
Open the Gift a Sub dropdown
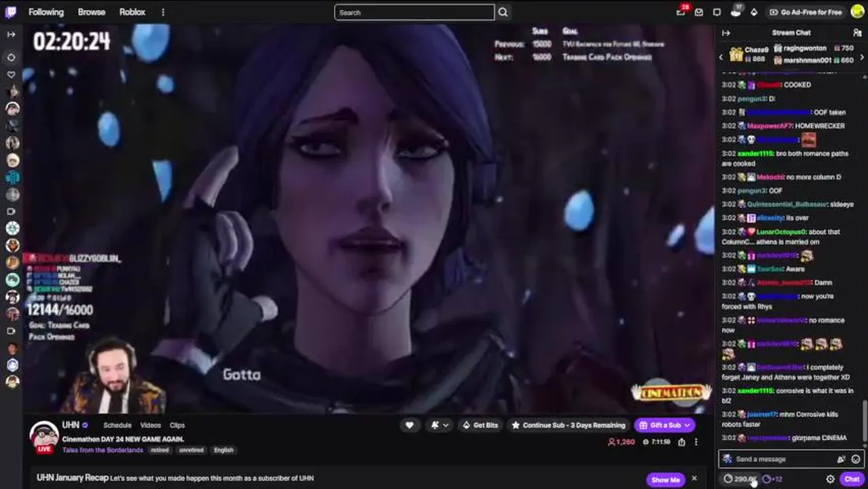tap(665, 425)
